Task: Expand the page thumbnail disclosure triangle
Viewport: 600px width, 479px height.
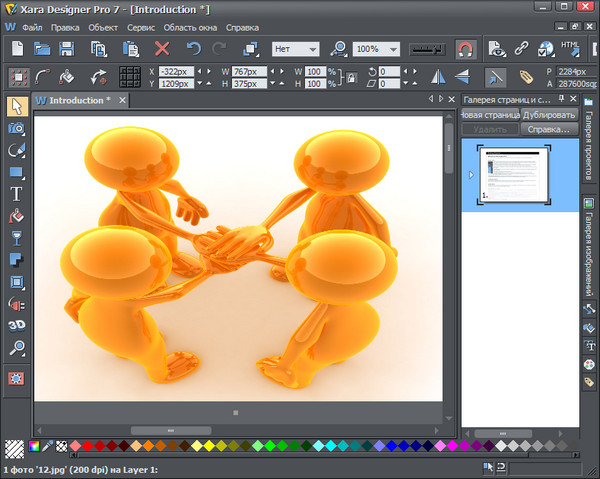Action: coord(471,175)
